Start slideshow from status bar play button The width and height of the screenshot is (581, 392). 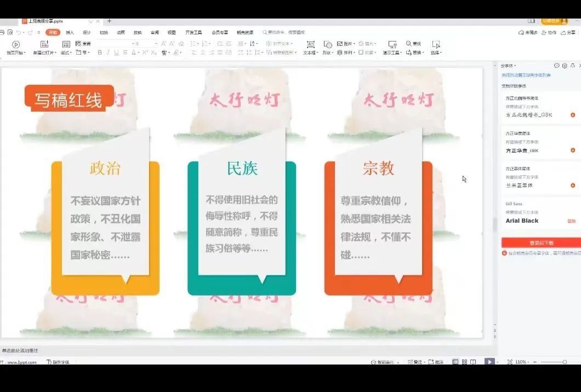click(488, 362)
